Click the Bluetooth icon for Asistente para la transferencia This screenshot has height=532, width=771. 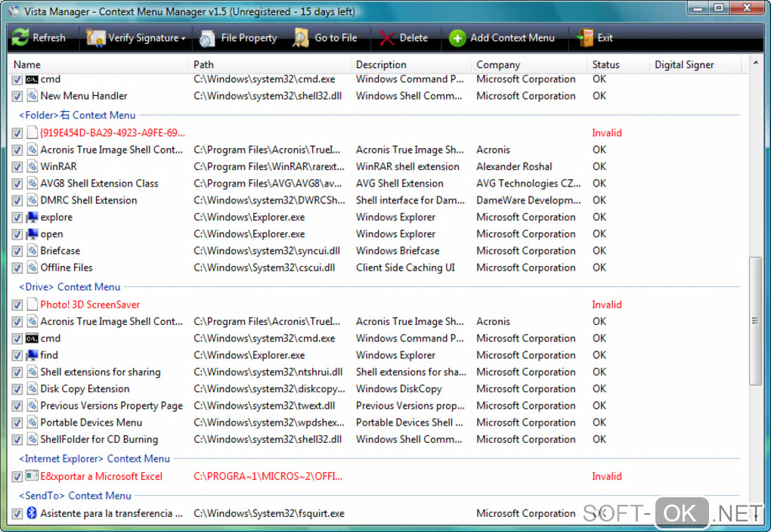(x=32, y=513)
